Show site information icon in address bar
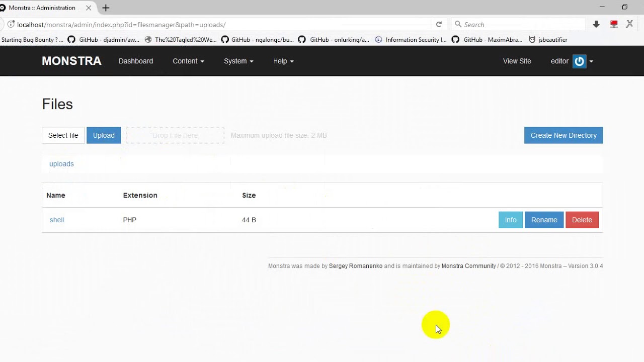Screen dimensions: 644x362 pos(11,24)
